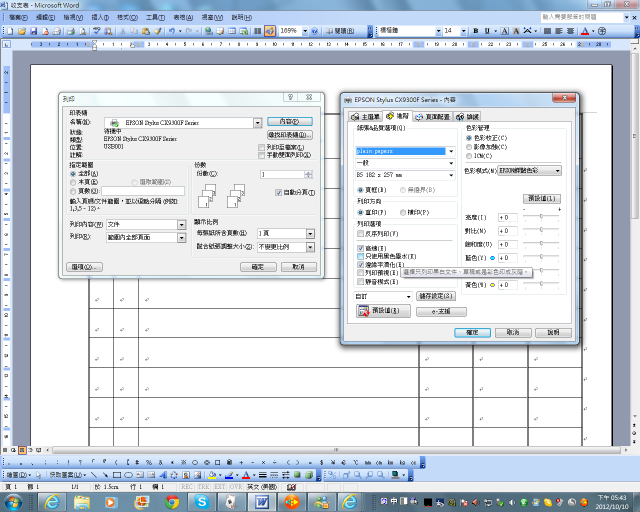640x512 pixels.
Task: Switch to the 維護 tab
Action: (467, 117)
